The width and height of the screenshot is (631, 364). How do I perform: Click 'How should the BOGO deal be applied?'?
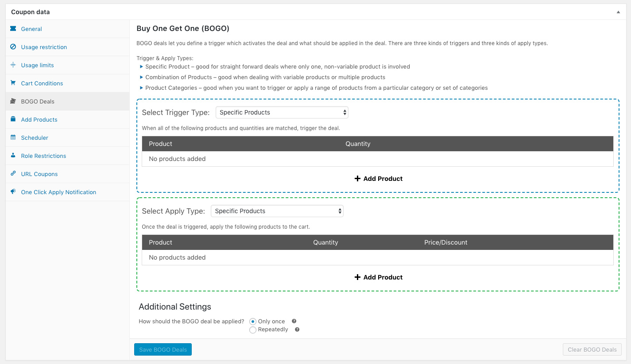tap(191, 322)
